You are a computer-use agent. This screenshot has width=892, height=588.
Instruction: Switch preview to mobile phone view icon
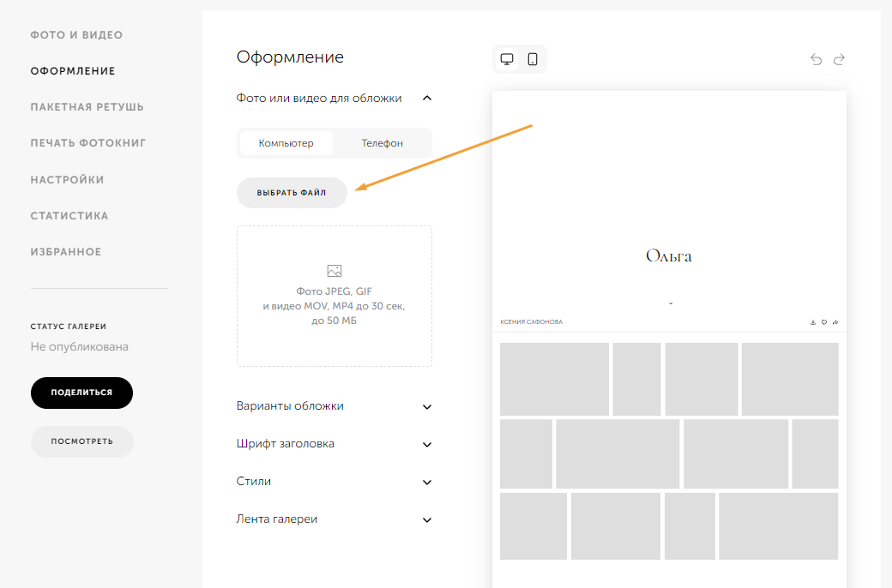click(x=533, y=59)
